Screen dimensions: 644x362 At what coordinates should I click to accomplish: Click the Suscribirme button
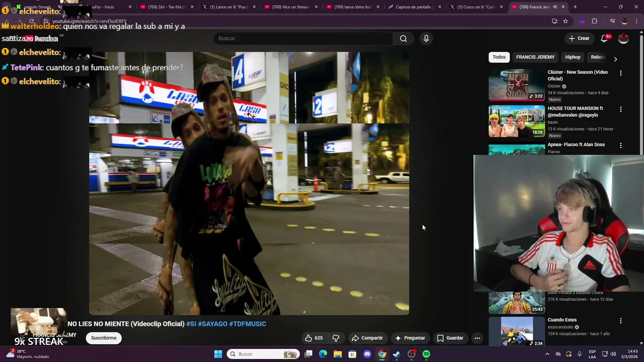tap(104, 338)
